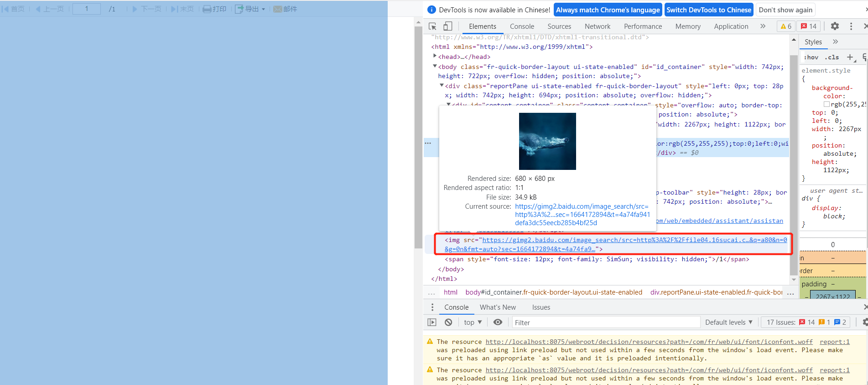
Task: Click Don't show again button
Action: [x=785, y=10]
